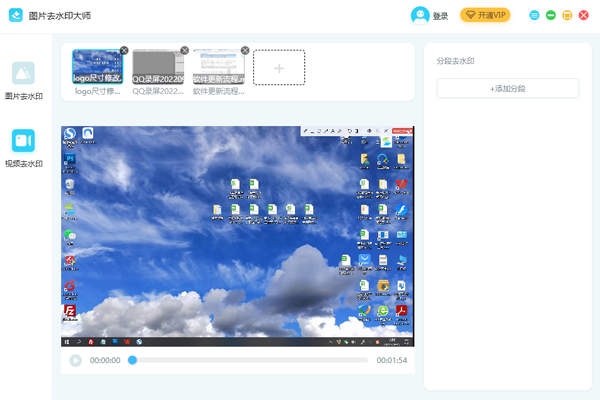Switch to 视频去水印 video watermark removal

coord(24,147)
